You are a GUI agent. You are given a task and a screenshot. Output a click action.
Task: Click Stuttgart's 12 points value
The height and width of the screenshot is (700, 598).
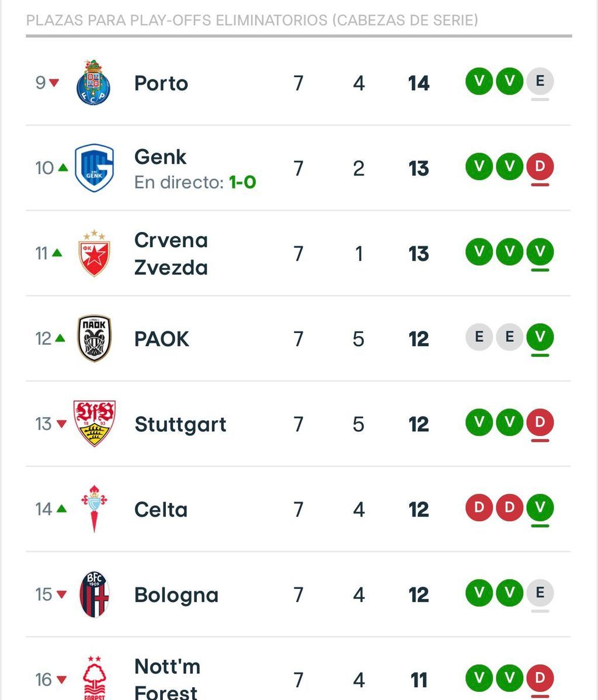coord(419,424)
